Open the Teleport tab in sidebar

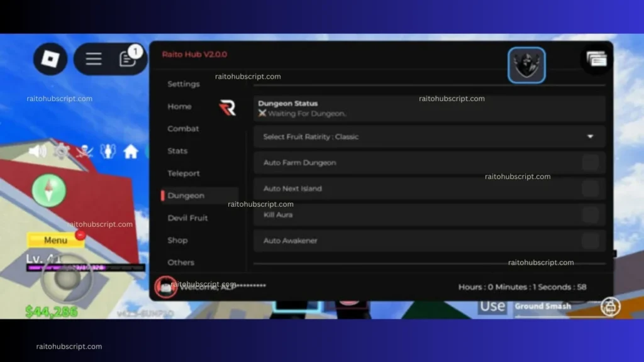(x=183, y=173)
